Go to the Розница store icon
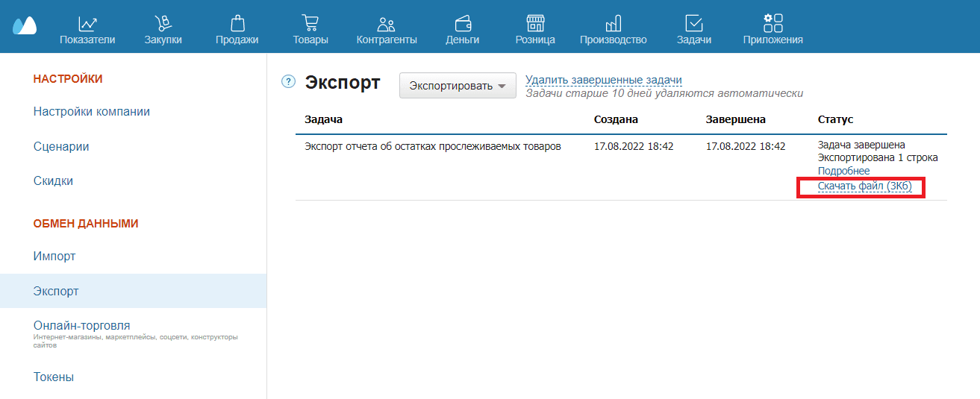The image size is (980, 399). (535, 24)
